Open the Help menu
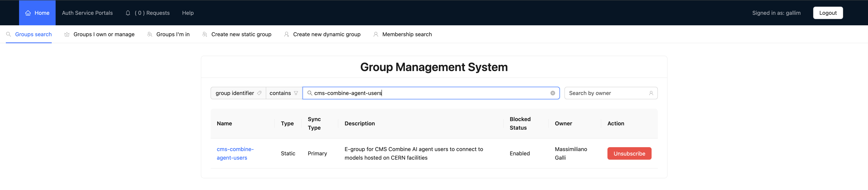This screenshot has width=868, height=190. (188, 13)
